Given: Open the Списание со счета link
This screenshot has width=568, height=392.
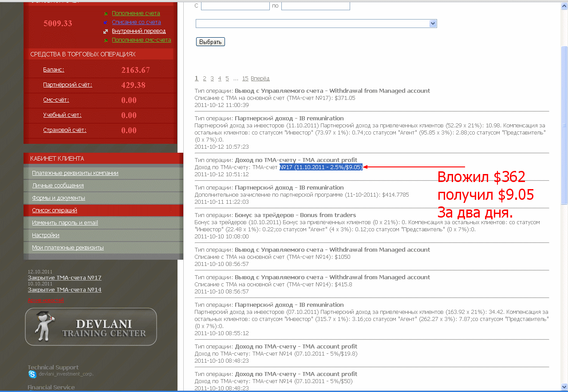Looking at the screenshot, I should 136,22.
